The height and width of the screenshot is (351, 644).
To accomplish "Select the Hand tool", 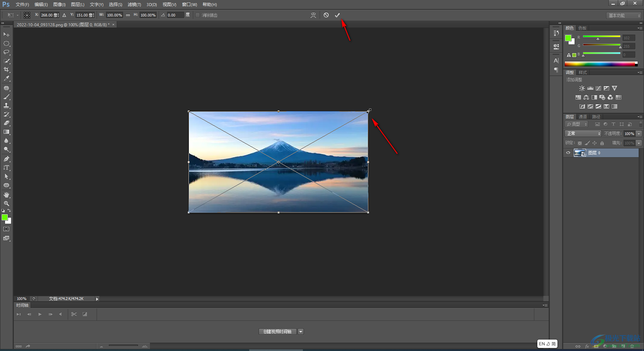I will (x=6, y=195).
